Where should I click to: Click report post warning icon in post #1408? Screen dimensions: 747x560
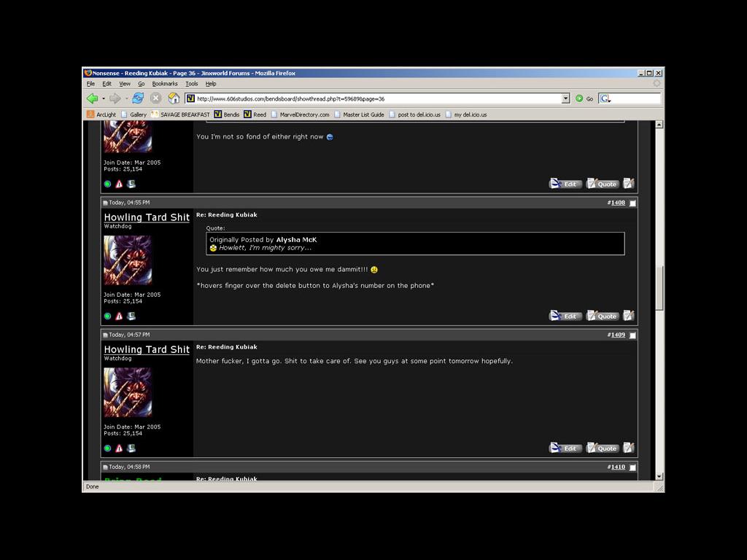pyautogui.click(x=119, y=316)
